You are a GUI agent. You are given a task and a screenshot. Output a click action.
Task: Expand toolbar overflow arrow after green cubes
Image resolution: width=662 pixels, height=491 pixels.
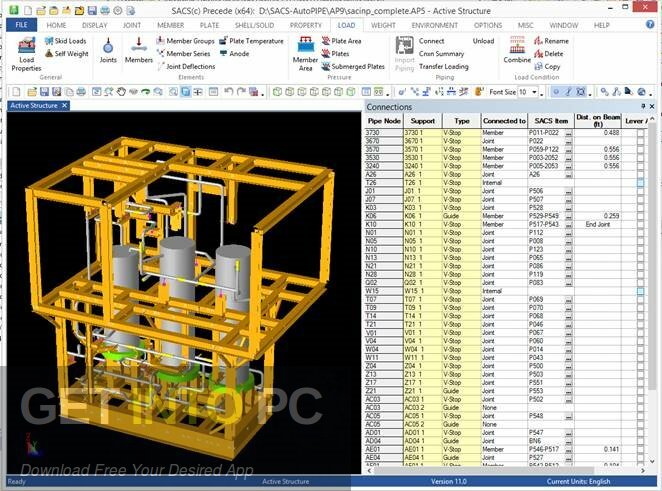click(x=388, y=93)
